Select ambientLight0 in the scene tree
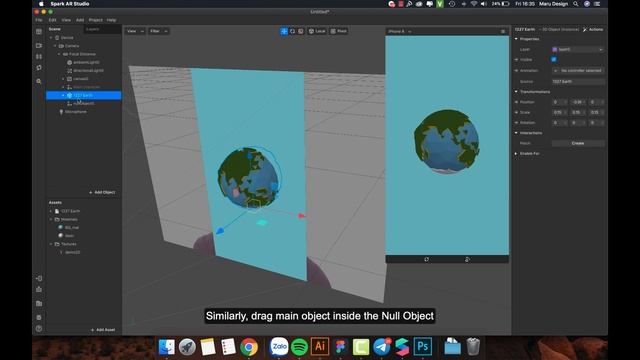 (86, 62)
